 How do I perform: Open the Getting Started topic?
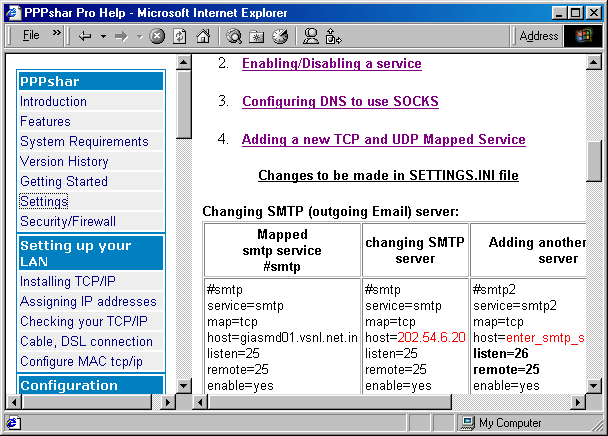[64, 182]
